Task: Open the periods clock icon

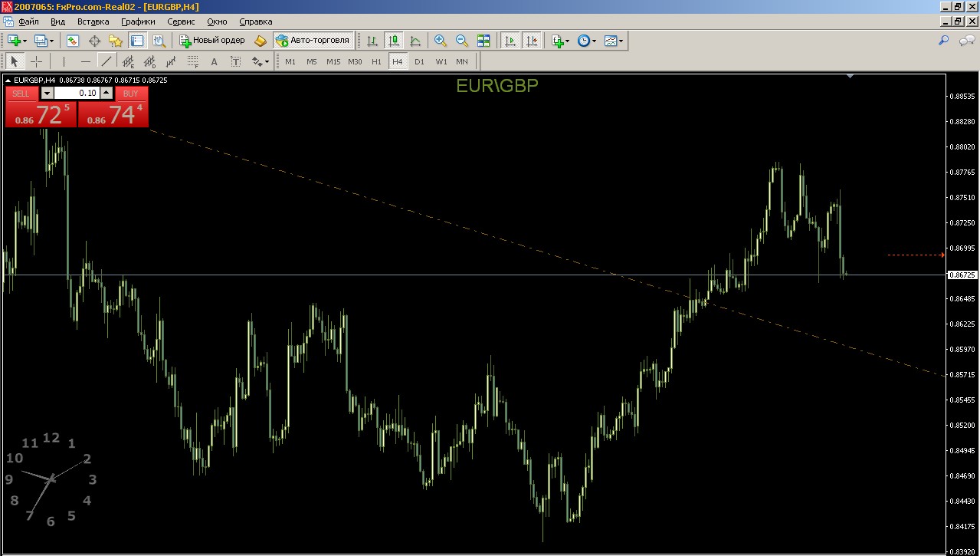Action: tap(583, 41)
